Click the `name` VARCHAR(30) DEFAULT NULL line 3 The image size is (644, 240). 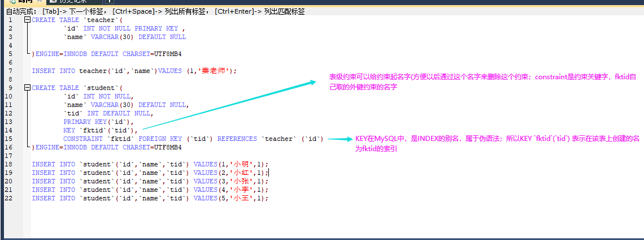tap(124, 37)
